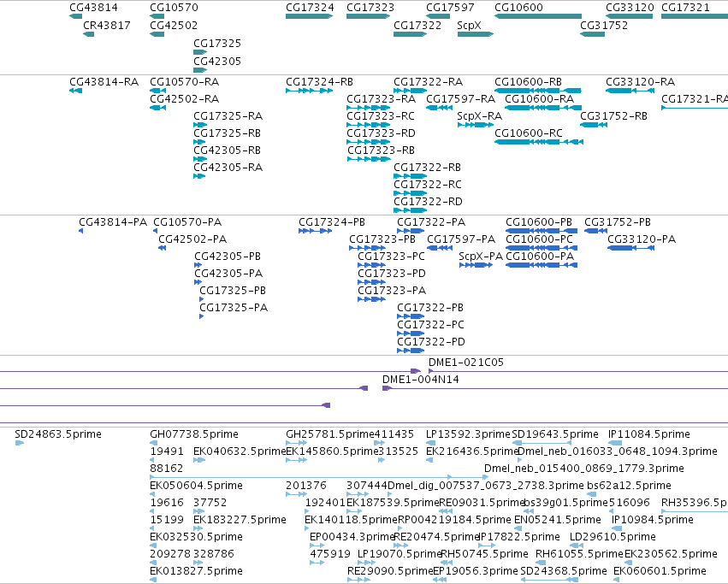The image size is (728, 584).
Task: Open protein CG42502-PA label
Action: tap(192, 239)
